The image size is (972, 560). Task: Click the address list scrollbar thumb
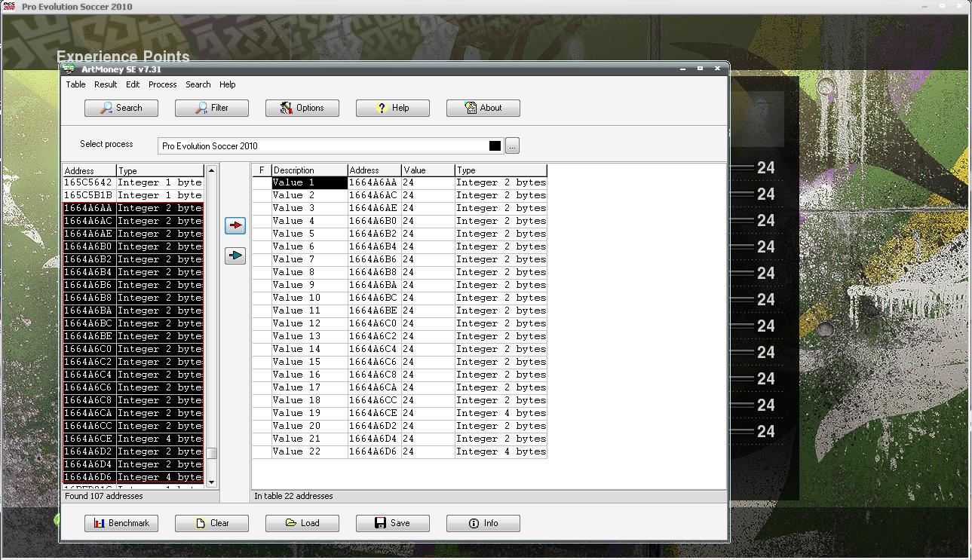212,453
